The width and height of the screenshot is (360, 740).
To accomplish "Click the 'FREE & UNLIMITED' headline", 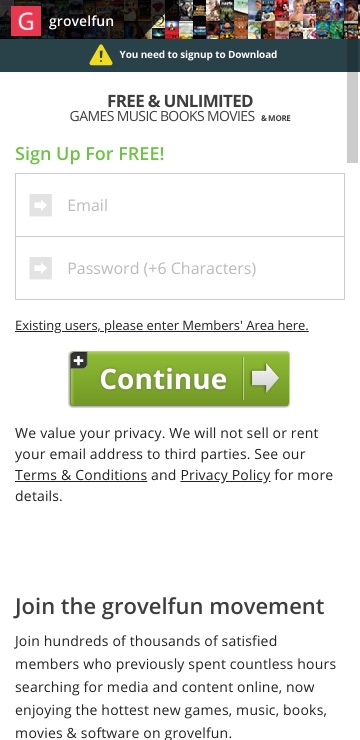I will click(x=180, y=101).
